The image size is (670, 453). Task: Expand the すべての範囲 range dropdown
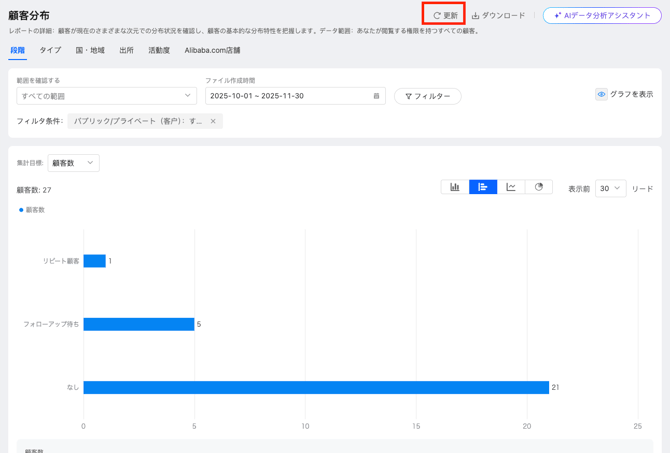106,96
